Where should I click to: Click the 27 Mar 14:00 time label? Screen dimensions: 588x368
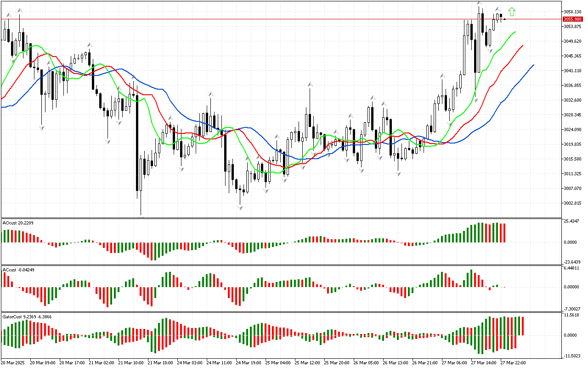click(484, 363)
